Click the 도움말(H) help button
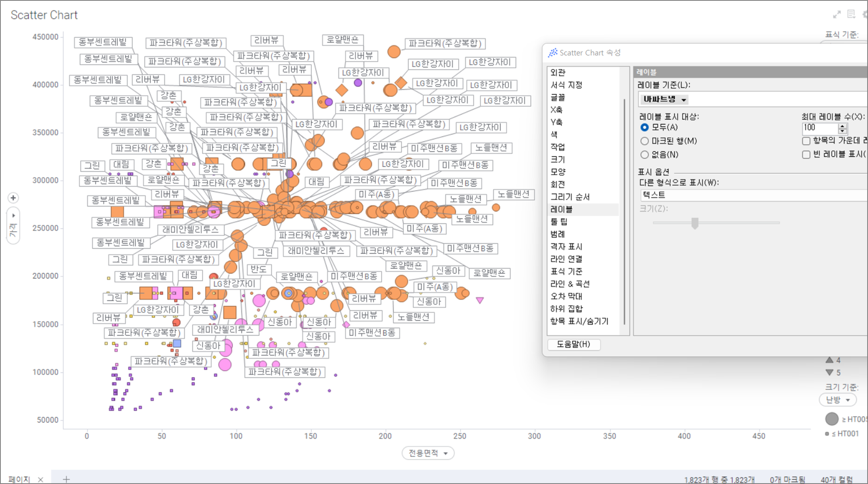This screenshot has height=484, width=868. pos(573,344)
